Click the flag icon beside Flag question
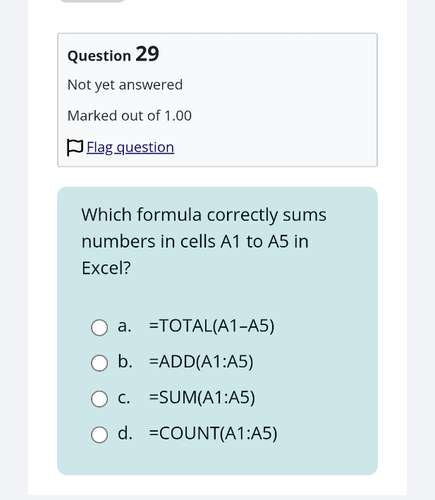The height and width of the screenshot is (500, 435). (x=75, y=148)
